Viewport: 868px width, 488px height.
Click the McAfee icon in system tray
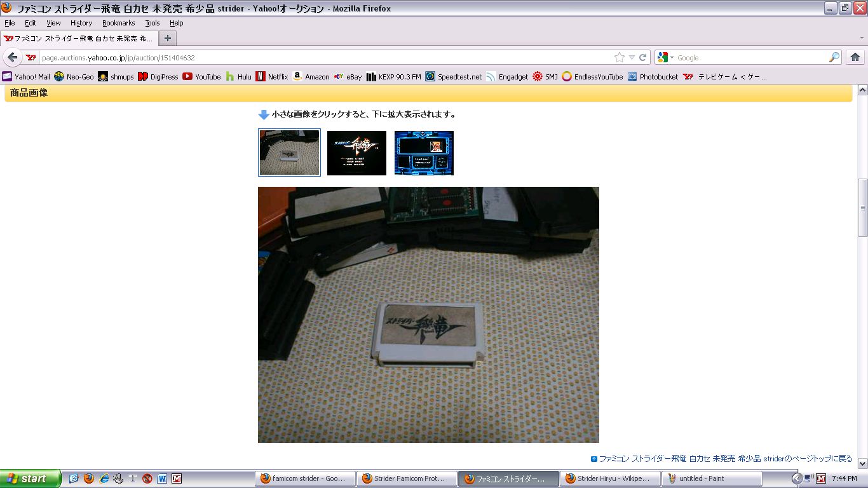[821, 478]
